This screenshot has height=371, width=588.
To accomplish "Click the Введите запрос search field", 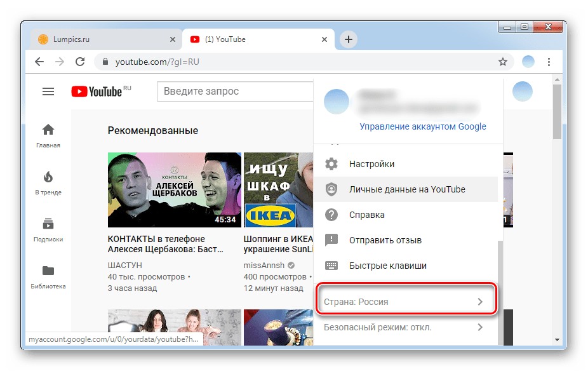I will (x=235, y=91).
